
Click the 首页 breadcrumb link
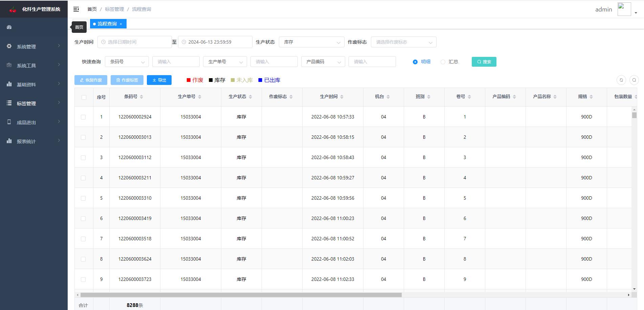[x=92, y=9]
